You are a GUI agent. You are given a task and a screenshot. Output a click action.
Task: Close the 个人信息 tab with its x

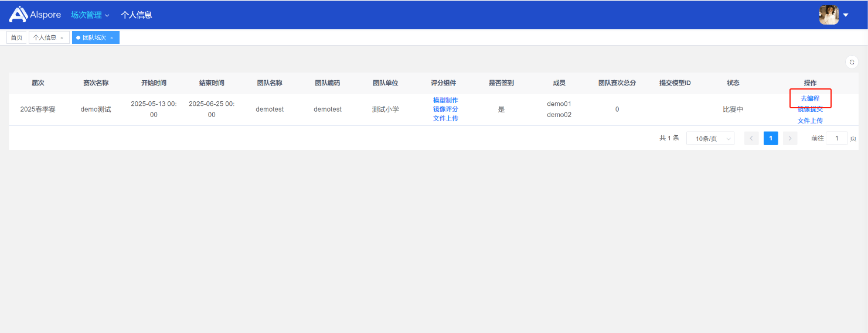point(62,38)
